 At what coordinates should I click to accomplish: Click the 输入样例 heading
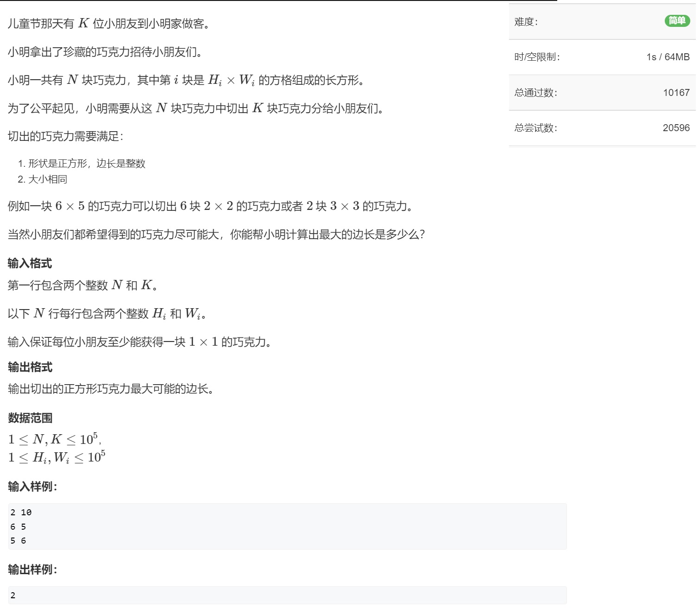coord(32,487)
